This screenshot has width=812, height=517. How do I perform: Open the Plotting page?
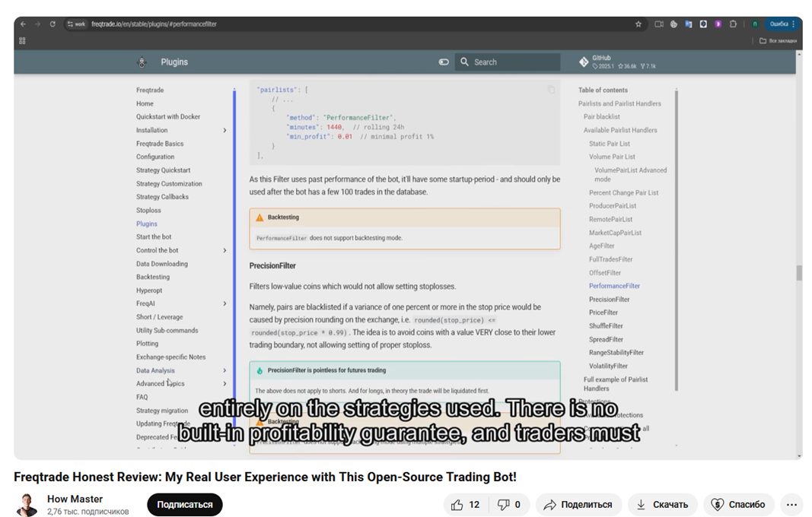147,344
